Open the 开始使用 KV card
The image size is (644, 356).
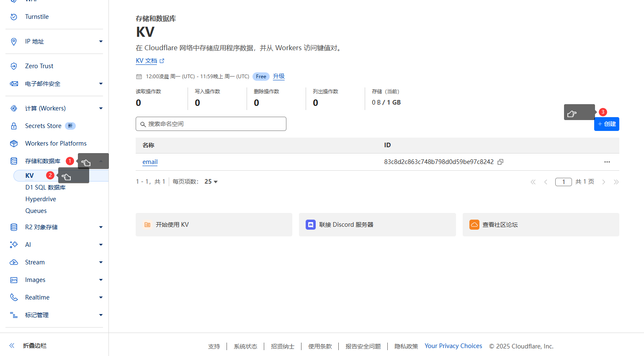click(214, 224)
